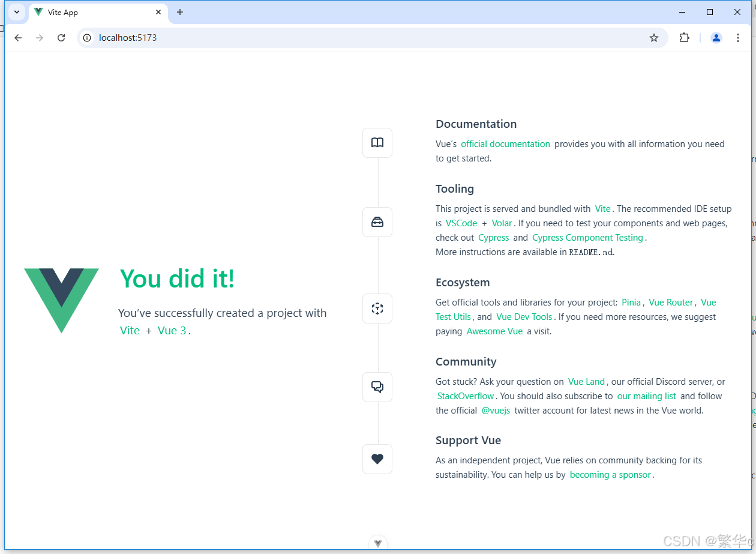Click the Tooling heading
Screen dimensions: 756x554
455,189
